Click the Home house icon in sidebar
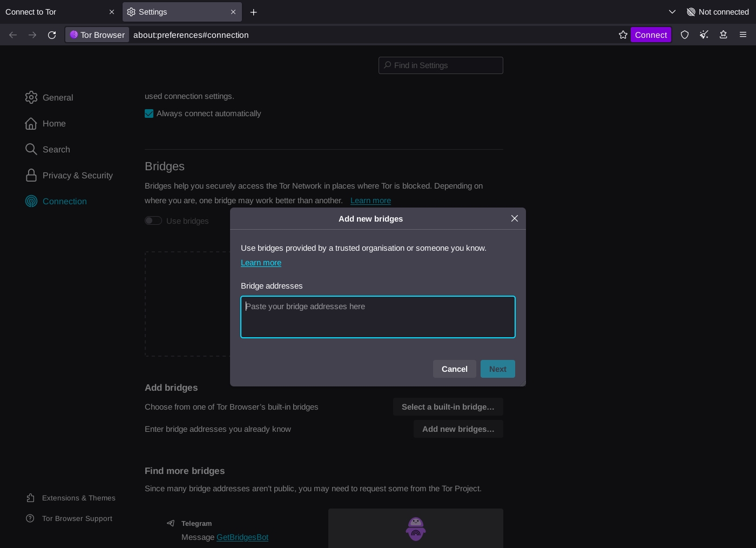The image size is (756, 548). (x=31, y=123)
